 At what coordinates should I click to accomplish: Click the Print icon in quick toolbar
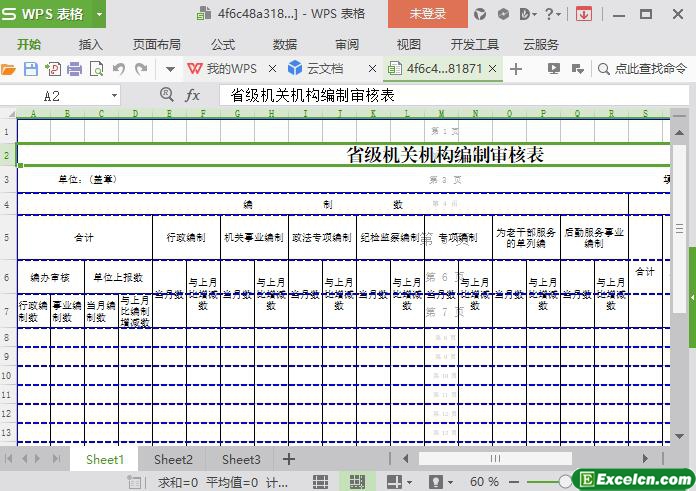click(74, 69)
